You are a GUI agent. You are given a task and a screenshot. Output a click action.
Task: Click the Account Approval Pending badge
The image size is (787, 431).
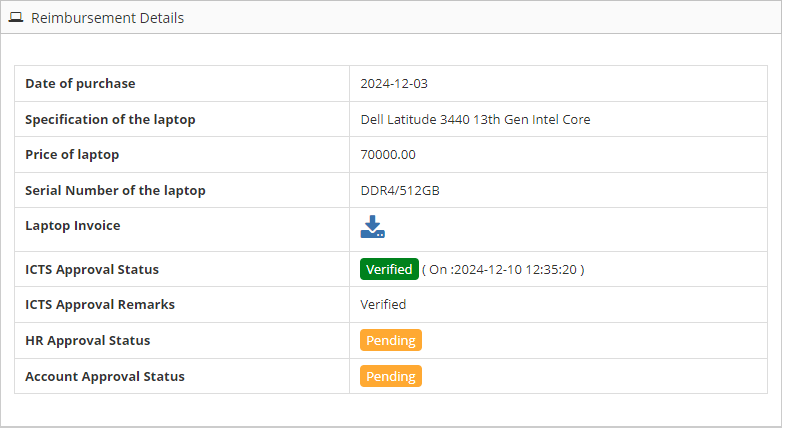point(391,377)
